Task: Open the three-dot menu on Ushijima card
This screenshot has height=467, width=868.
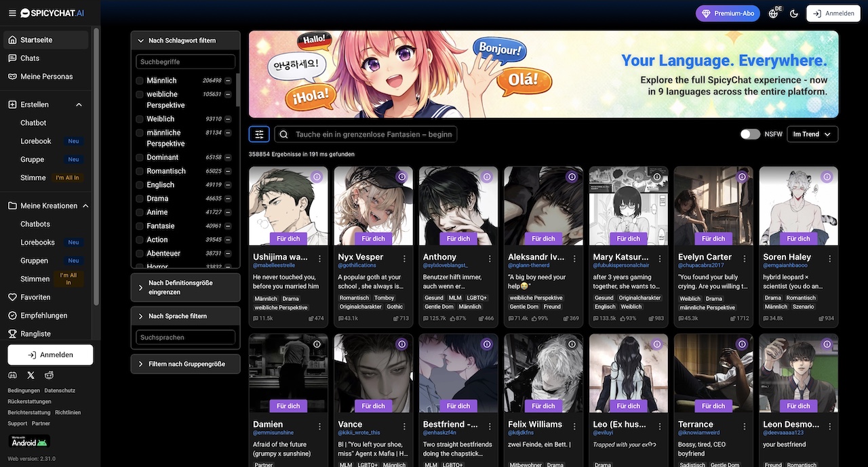Action: point(319,258)
